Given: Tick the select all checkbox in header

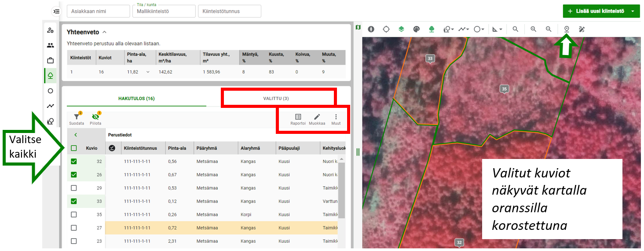Looking at the screenshot, I should [x=74, y=148].
